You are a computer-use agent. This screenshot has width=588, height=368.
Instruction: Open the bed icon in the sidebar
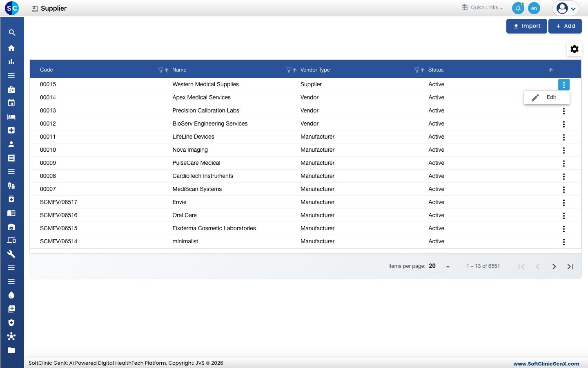click(x=11, y=117)
